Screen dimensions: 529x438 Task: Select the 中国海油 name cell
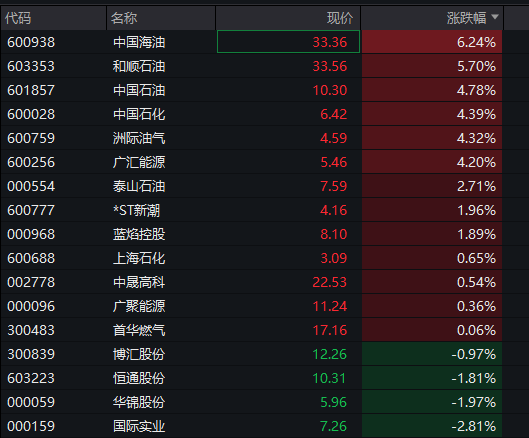139,42
